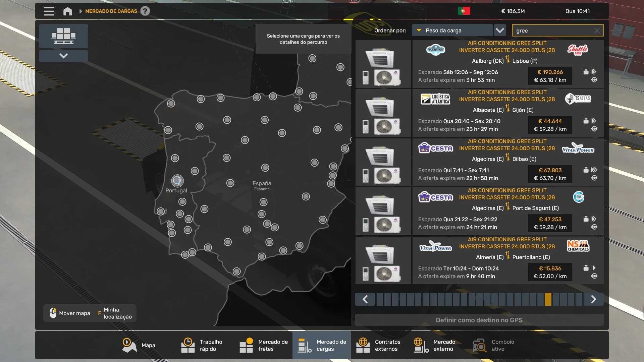Open the help question mark icon
Viewport: 644px width, 362px height.
tap(145, 11)
